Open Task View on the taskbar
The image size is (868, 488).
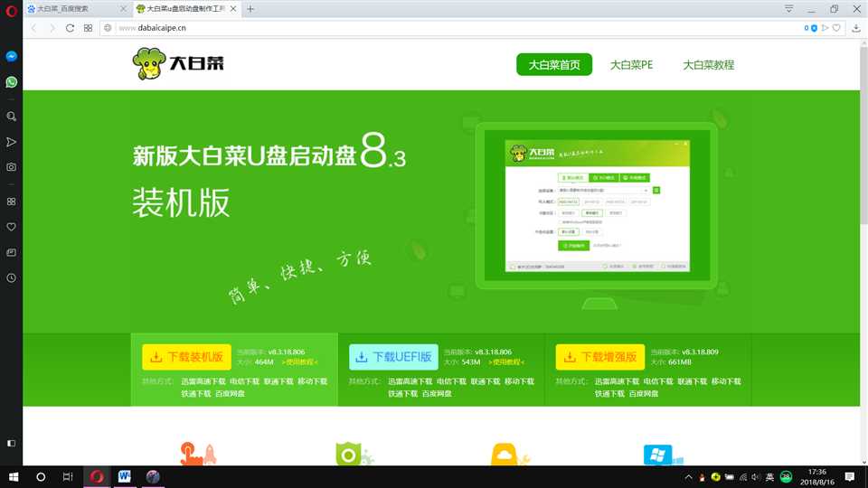pos(68,477)
